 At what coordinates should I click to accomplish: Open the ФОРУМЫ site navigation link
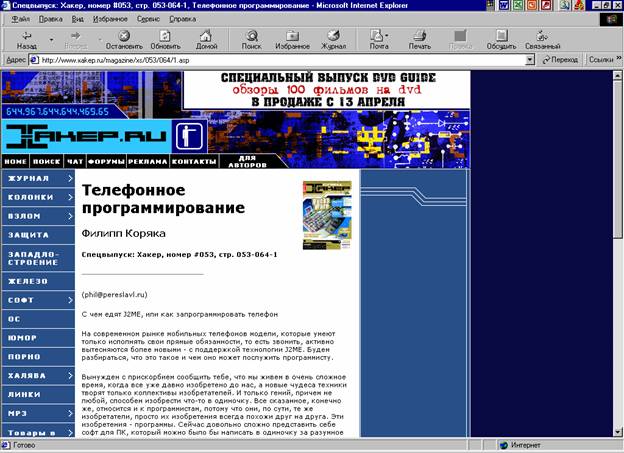click(x=106, y=162)
